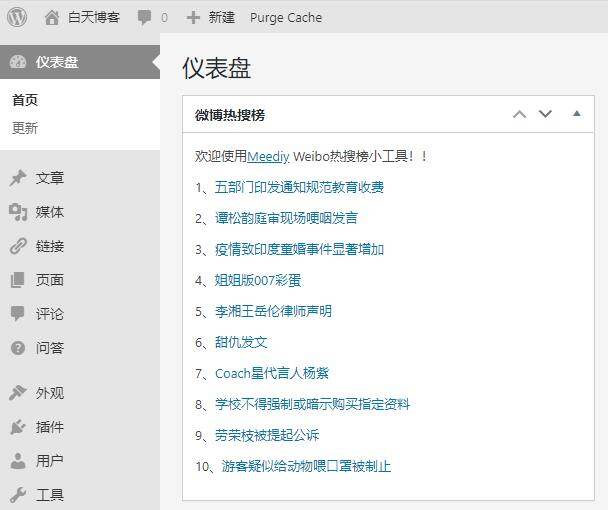
Task: Open hot search link 甜仇发文
Action: (x=241, y=342)
